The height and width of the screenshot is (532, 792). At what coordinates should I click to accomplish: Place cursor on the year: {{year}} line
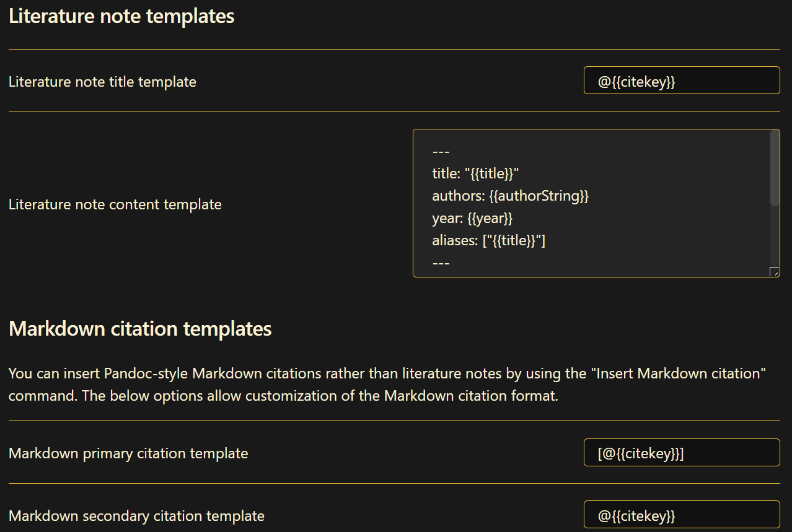click(472, 219)
